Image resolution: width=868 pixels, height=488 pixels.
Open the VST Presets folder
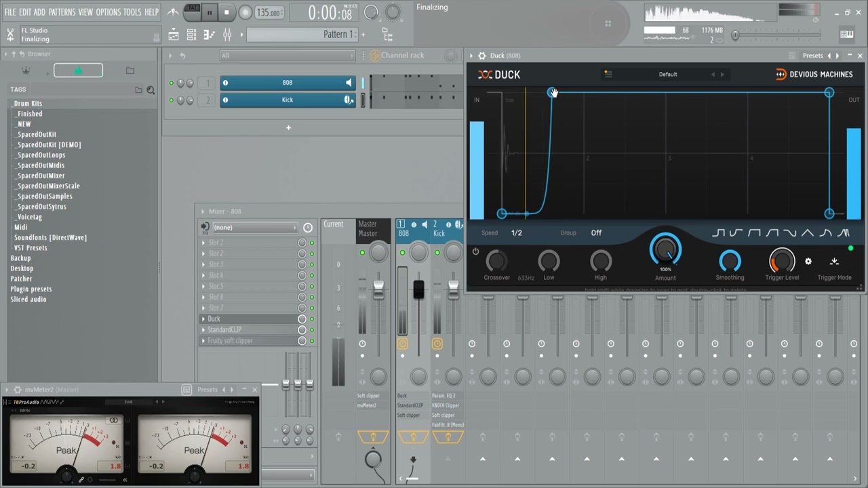click(x=31, y=247)
